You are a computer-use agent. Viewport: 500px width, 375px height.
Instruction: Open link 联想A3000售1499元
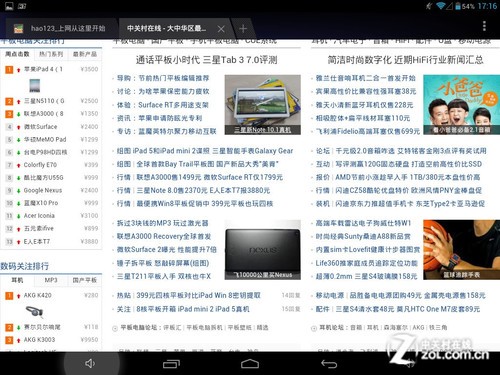[169, 177]
